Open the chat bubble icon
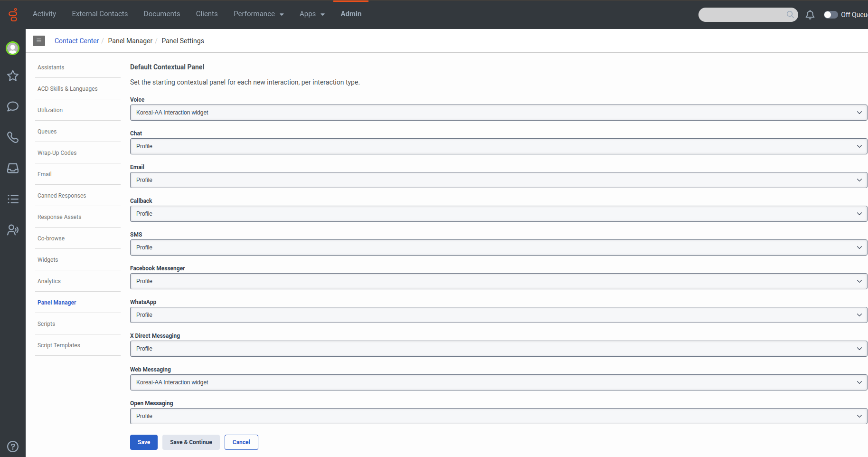This screenshot has height=457, width=868. [13, 106]
